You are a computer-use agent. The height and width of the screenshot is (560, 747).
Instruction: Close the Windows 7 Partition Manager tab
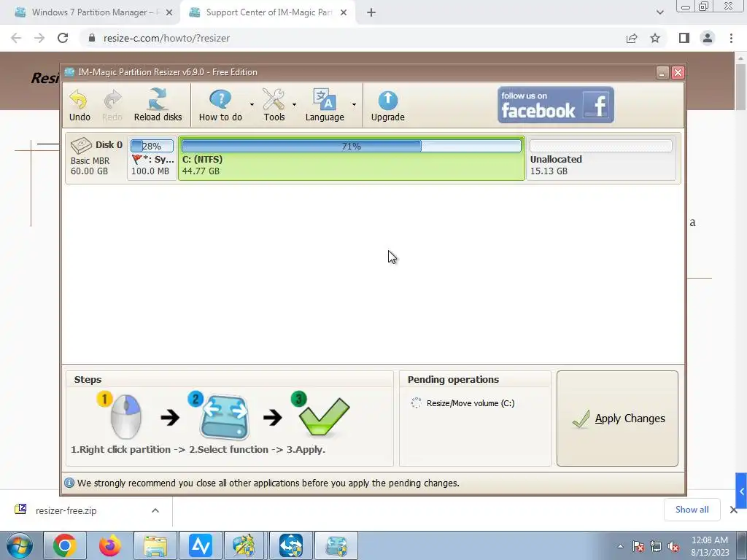point(169,13)
